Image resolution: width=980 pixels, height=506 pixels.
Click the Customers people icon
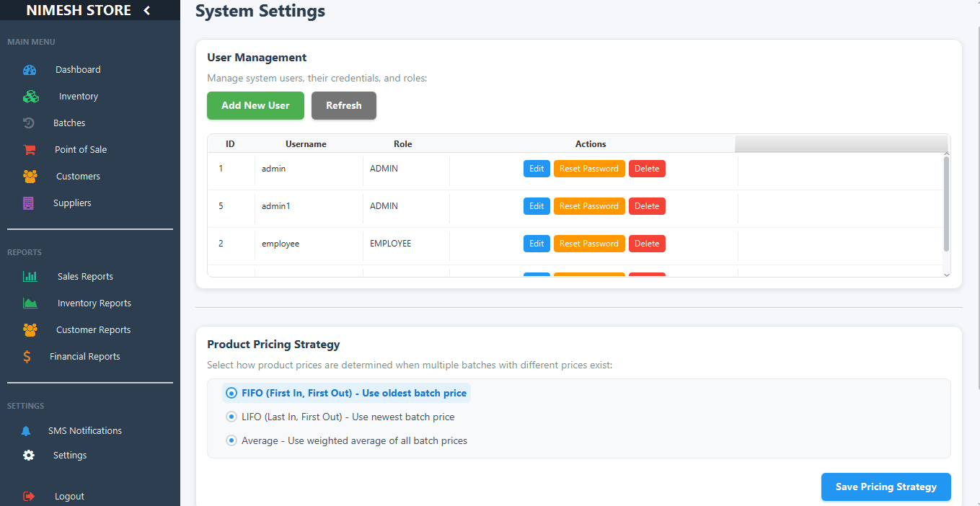tap(30, 177)
